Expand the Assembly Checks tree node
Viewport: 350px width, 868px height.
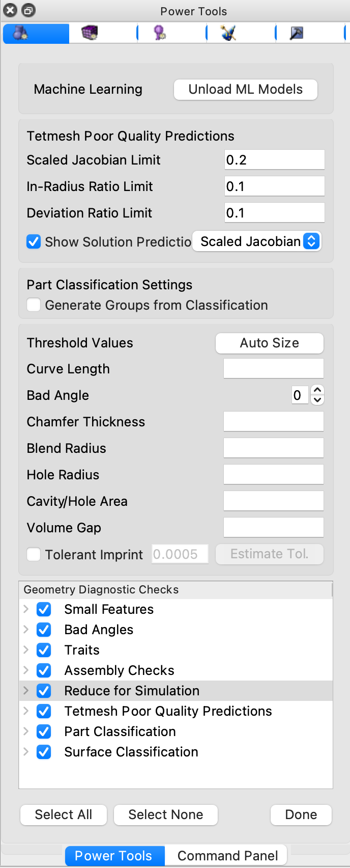pyautogui.click(x=26, y=670)
